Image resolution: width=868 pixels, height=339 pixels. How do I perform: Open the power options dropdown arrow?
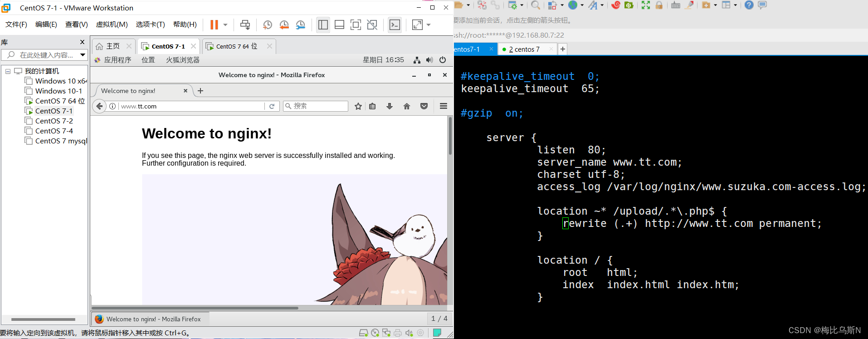pos(225,25)
